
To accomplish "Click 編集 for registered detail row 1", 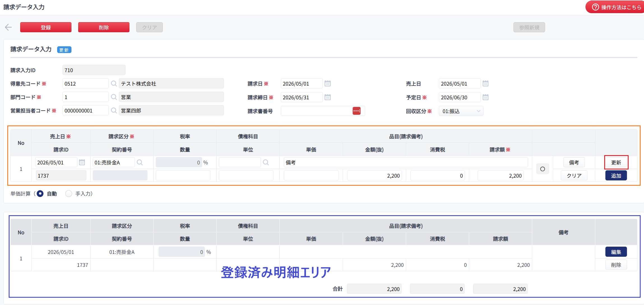I will (616, 252).
